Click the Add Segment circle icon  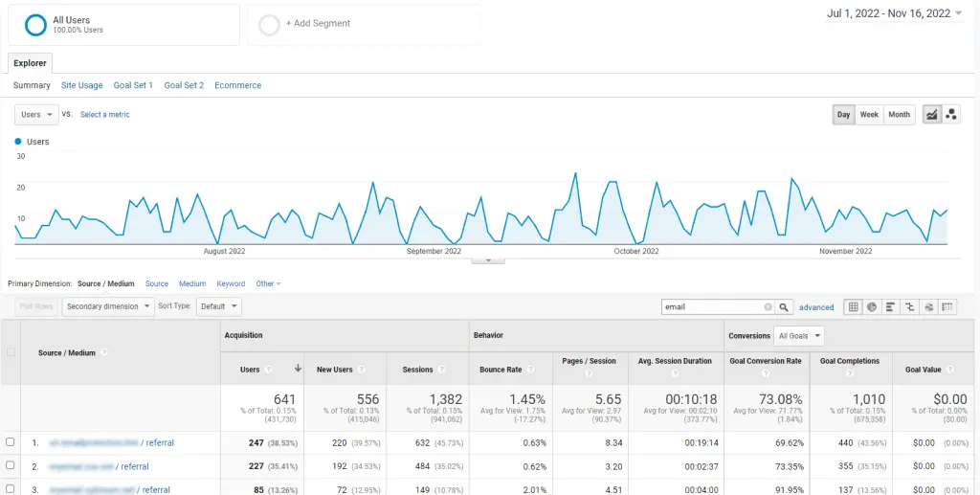pos(269,25)
